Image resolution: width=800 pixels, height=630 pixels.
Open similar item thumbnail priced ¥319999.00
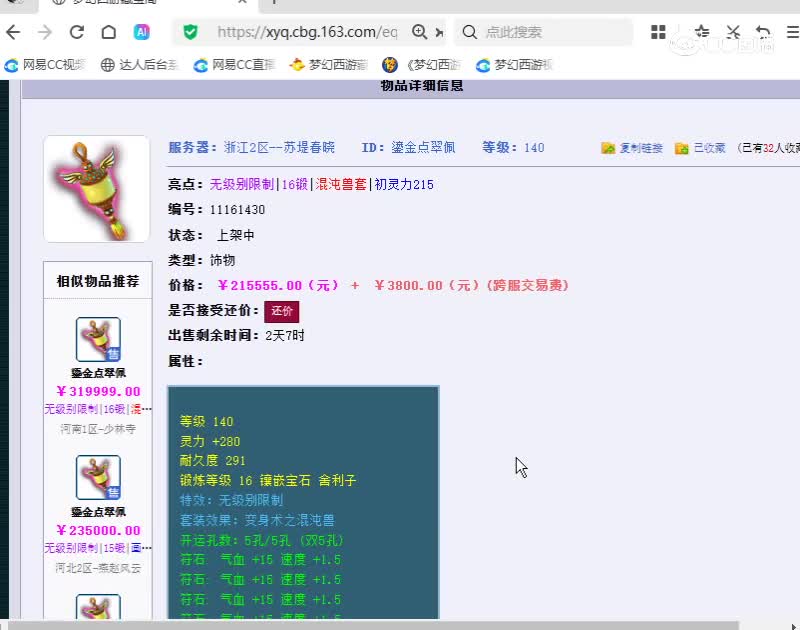98,339
